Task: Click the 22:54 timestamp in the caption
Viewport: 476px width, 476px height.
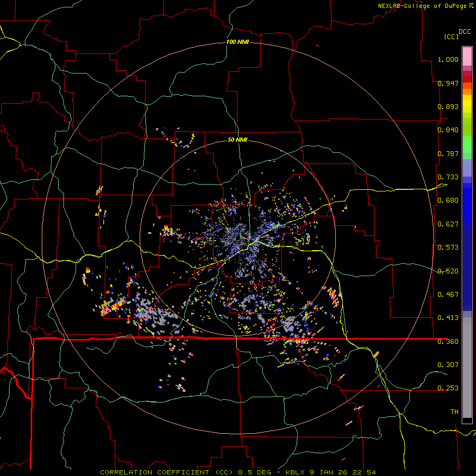Action: [x=364, y=472]
